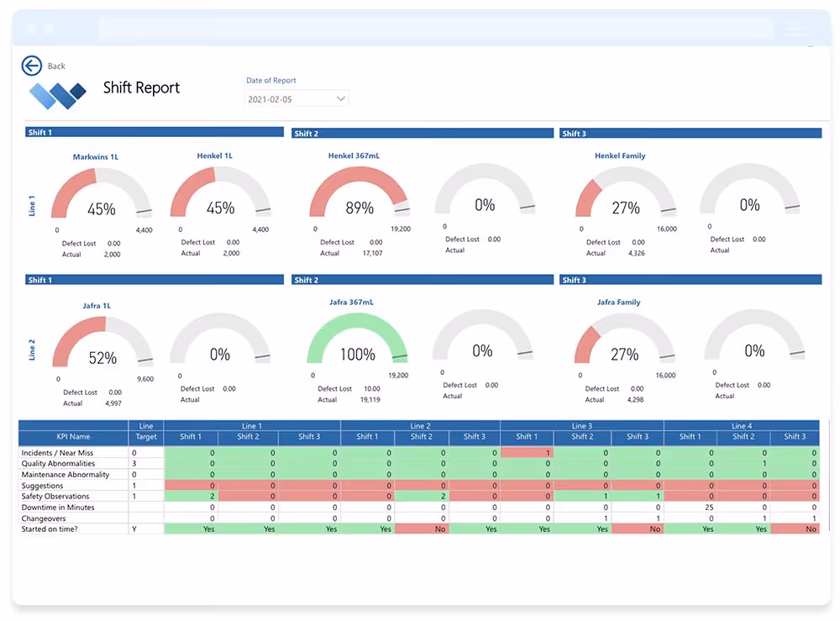Click the Line 3 column group header
The width and height of the screenshot is (840, 621).
[582, 426]
